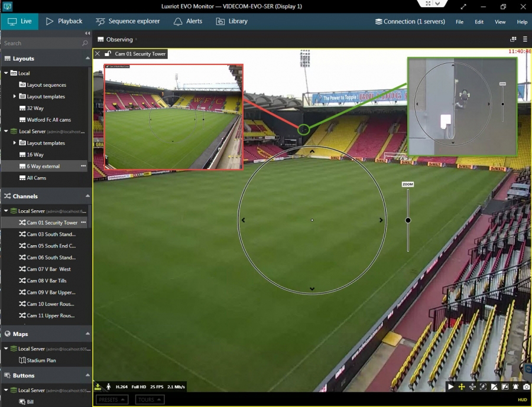
Task: Click the play button in video toolbar
Action: (451, 387)
